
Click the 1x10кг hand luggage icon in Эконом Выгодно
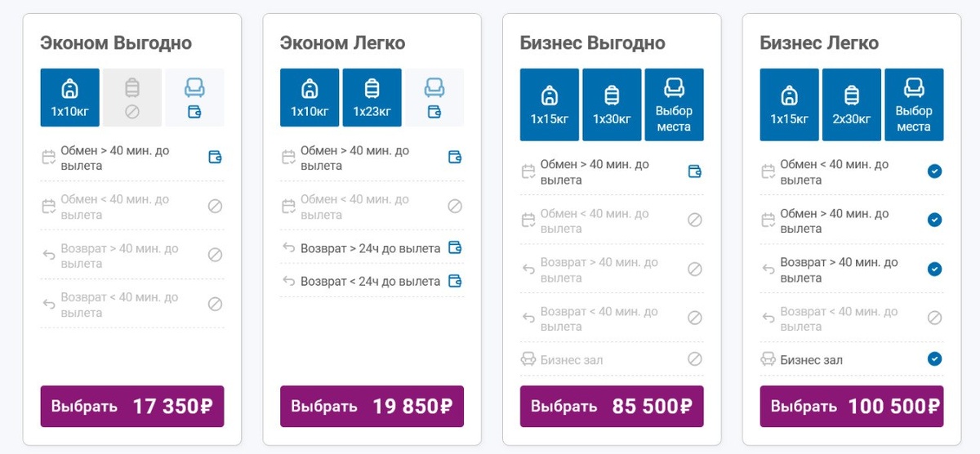[70, 98]
